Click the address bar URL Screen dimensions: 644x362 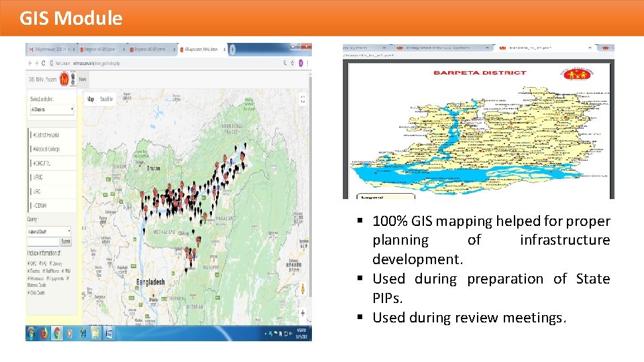97,63
